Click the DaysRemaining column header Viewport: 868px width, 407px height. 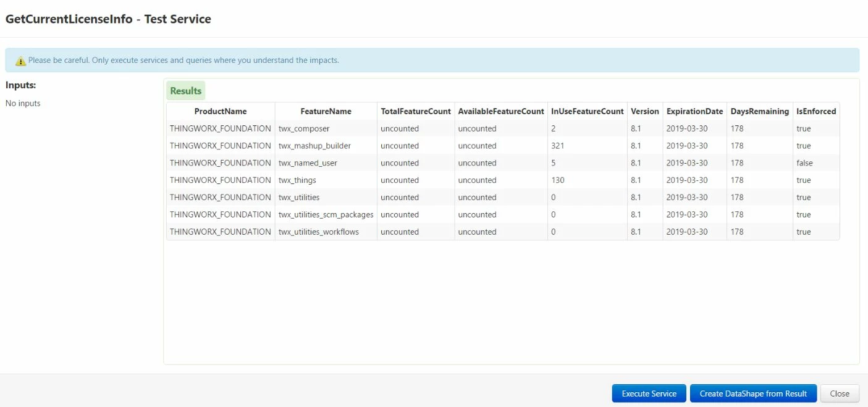[760, 111]
